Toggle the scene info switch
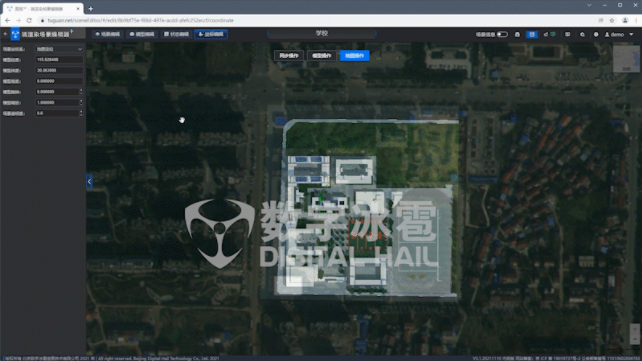The height and width of the screenshot is (361, 642). point(502,34)
